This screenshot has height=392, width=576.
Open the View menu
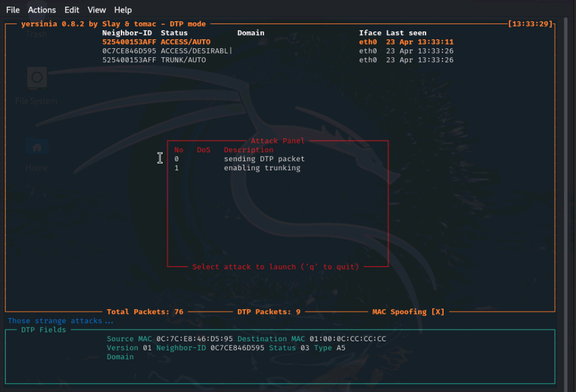(97, 10)
